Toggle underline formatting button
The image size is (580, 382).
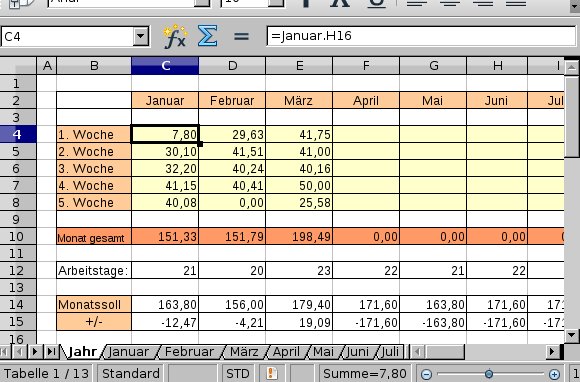point(377,4)
